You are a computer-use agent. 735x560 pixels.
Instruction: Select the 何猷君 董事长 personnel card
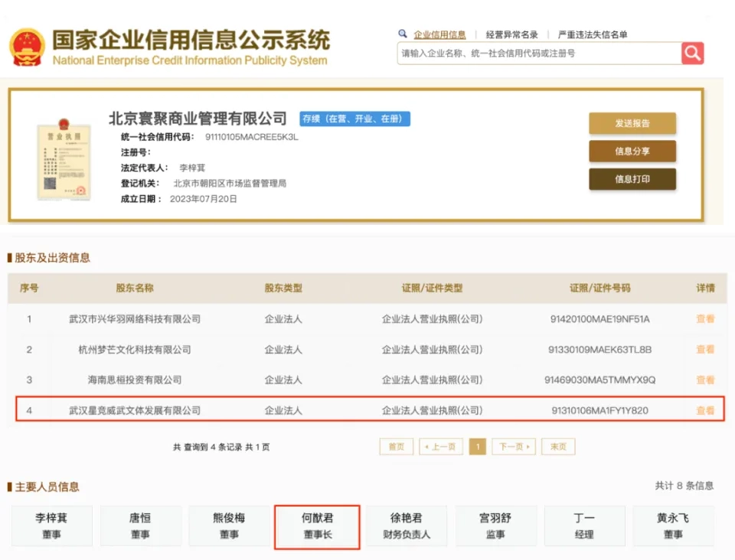317,526
